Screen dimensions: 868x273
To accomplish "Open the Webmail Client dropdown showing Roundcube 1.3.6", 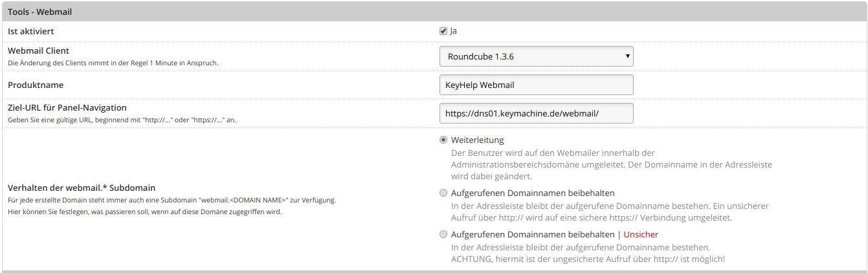I will 535,56.
